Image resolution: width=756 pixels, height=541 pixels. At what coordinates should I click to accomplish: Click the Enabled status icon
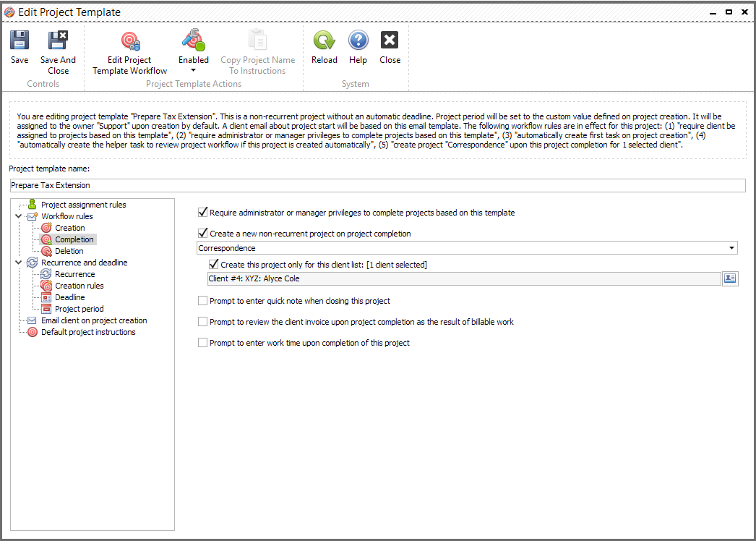click(194, 41)
